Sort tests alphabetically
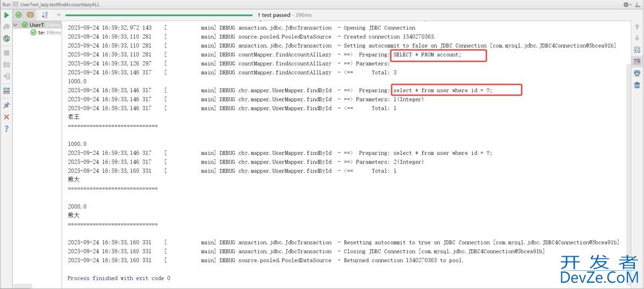Screen dimensions: 644x289 click(45, 15)
